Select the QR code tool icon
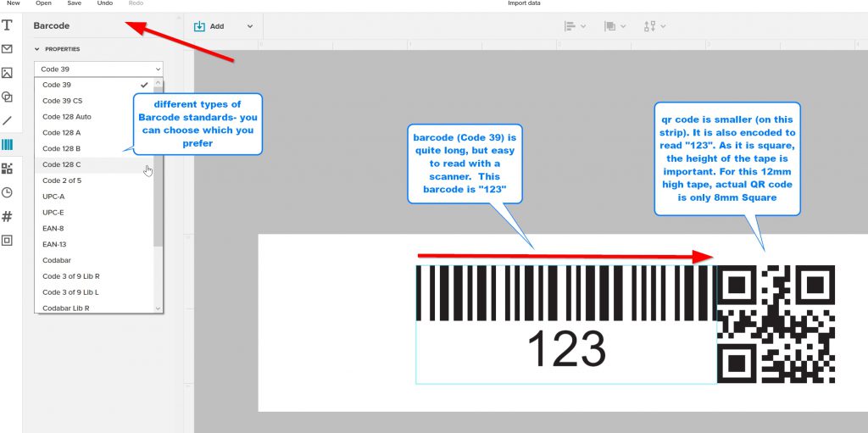Screen dimensions: 868x433 click(x=8, y=169)
